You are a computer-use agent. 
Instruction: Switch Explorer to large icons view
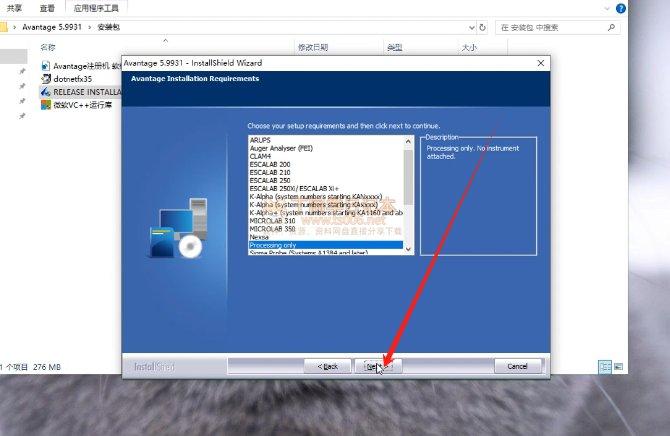[x=618, y=367]
